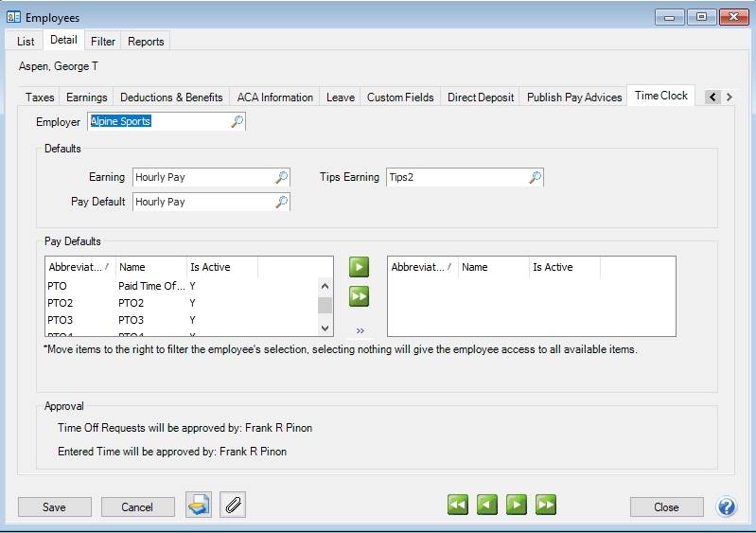
Task: Go to next employee record
Action: coord(517,506)
